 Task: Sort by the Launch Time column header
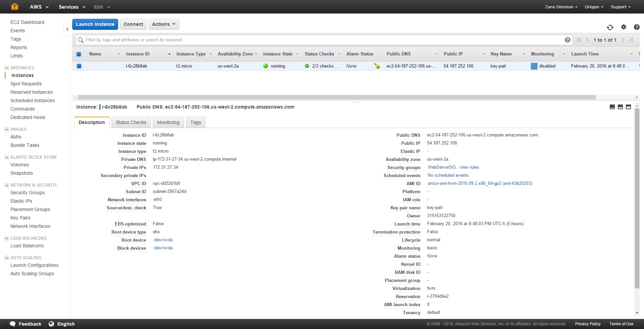[x=601, y=54]
